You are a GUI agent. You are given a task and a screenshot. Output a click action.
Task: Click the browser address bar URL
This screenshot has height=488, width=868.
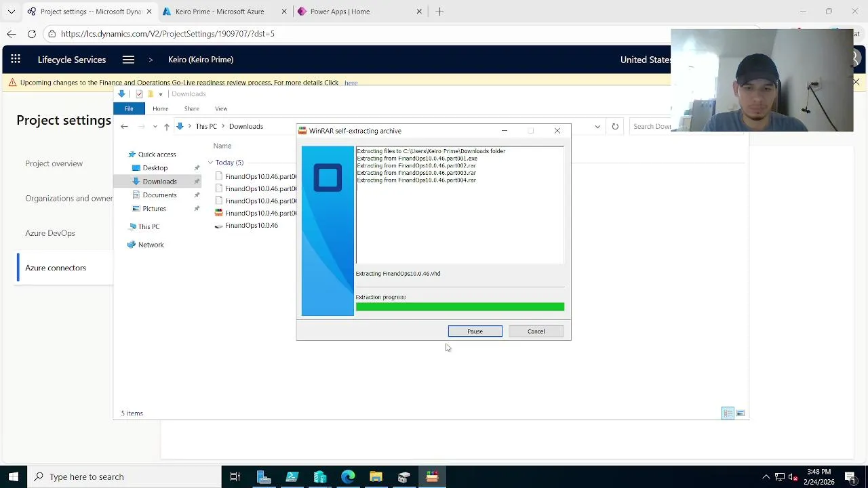pyautogui.click(x=167, y=34)
